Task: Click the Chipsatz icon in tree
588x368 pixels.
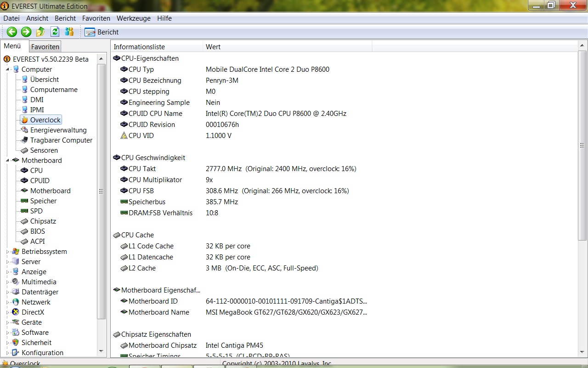Action: (x=24, y=221)
